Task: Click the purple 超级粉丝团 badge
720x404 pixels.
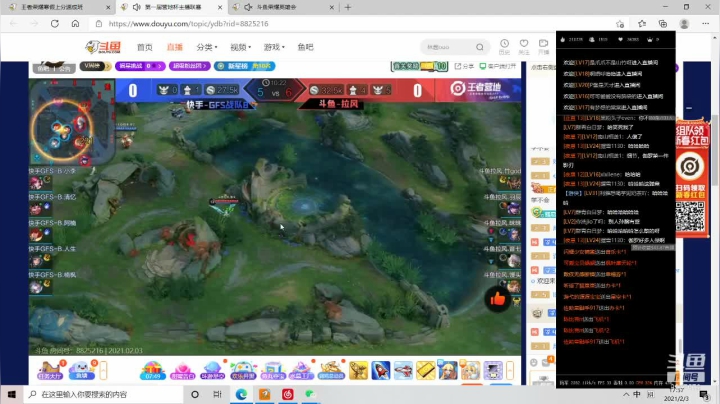Action: point(190,66)
